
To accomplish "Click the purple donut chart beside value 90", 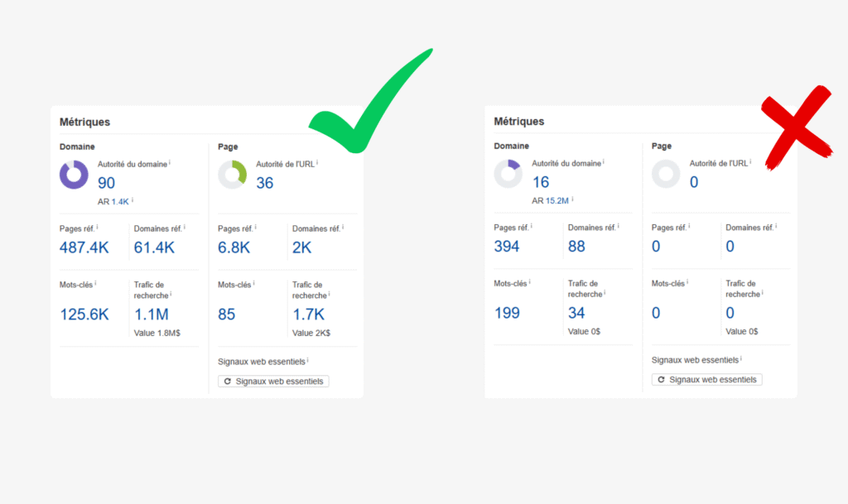I will [x=75, y=175].
